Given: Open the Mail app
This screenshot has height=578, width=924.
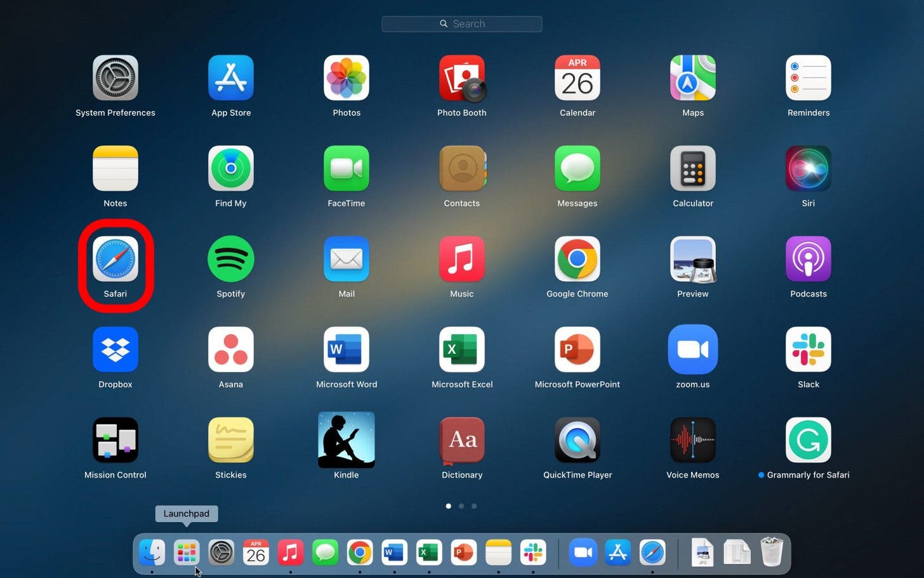Looking at the screenshot, I should (346, 259).
